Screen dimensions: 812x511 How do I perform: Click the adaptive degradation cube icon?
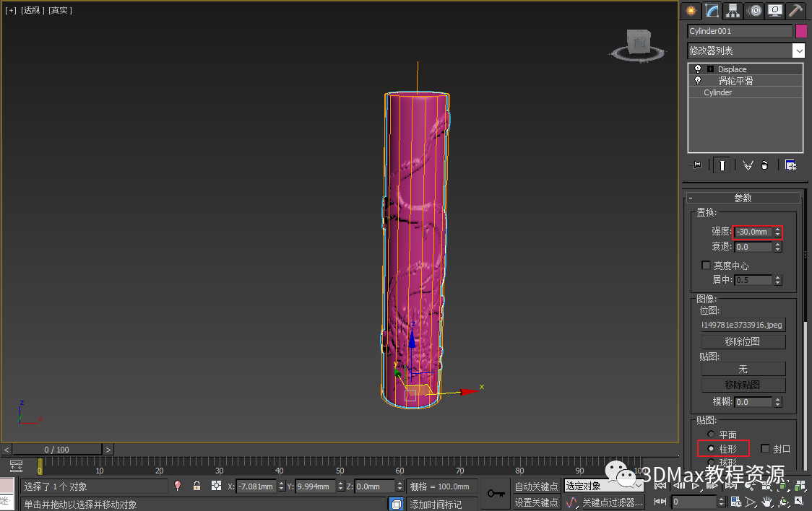pos(396,504)
